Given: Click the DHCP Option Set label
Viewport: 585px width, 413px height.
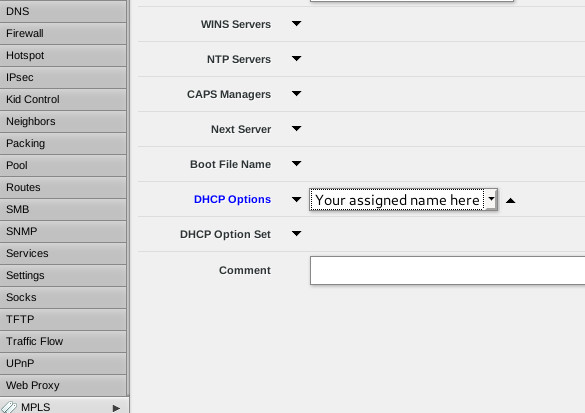Looking at the screenshot, I should [x=225, y=234].
